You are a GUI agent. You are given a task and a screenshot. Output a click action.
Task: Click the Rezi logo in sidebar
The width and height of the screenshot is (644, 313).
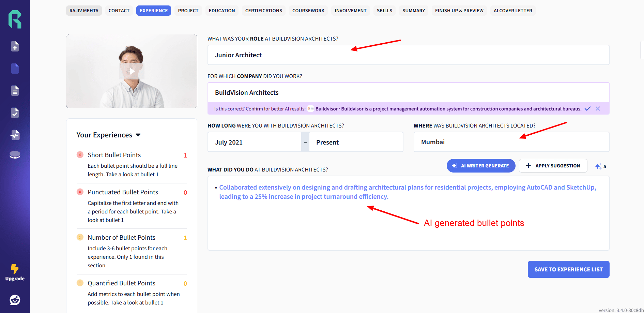pos(15,19)
